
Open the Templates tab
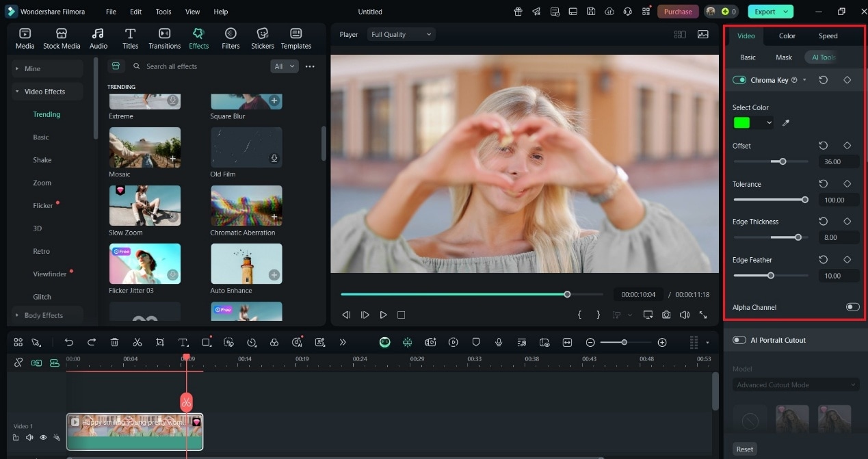pyautogui.click(x=296, y=38)
